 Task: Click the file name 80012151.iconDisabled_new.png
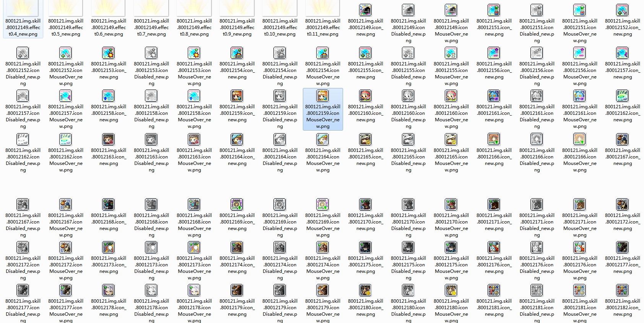pyautogui.click(x=537, y=31)
